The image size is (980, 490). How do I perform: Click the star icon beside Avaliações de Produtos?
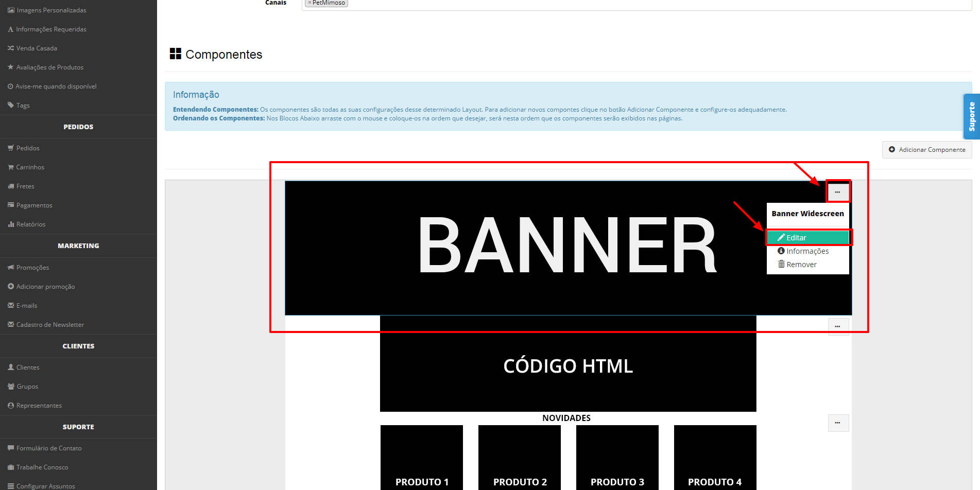11,67
